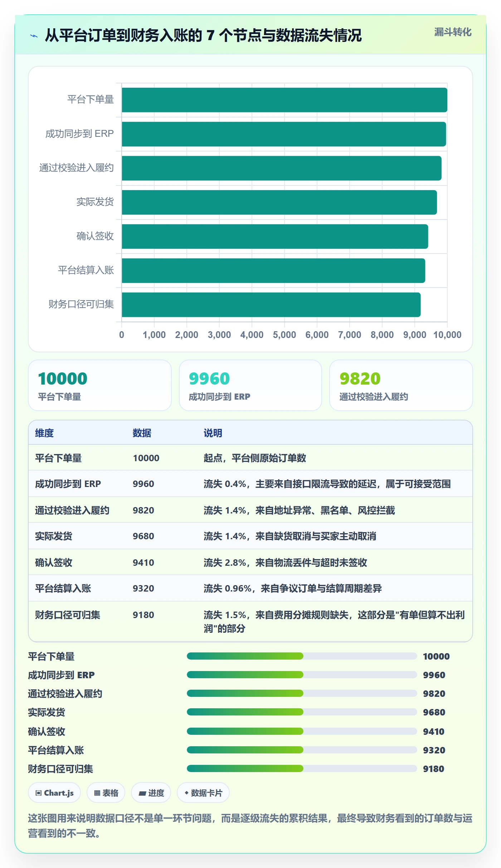
Task: Click '流失 1.4%，来自地址异常、黑名单、风控拦截' in the table
Action: pyautogui.click(x=299, y=510)
